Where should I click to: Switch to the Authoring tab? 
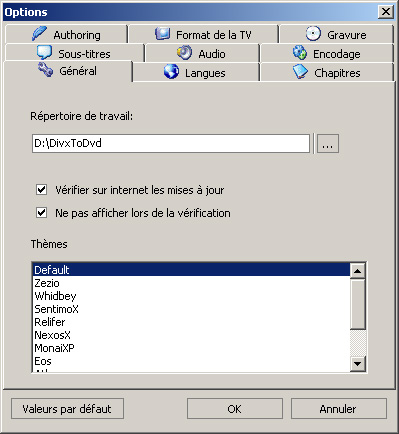pos(66,34)
